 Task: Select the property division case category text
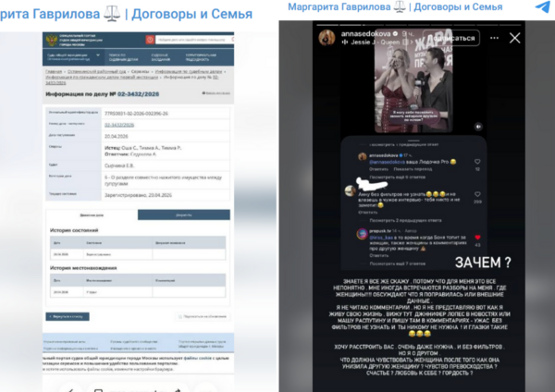(x=163, y=180)
